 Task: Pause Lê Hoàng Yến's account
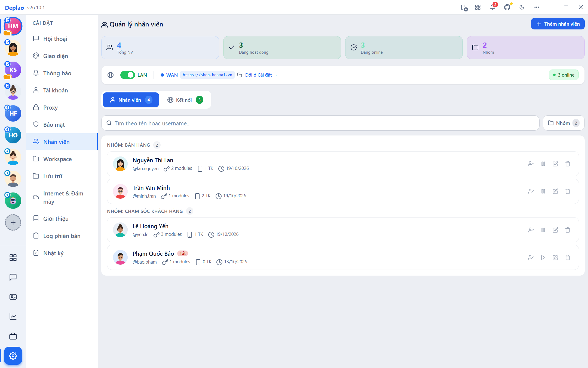pos(543,230)
